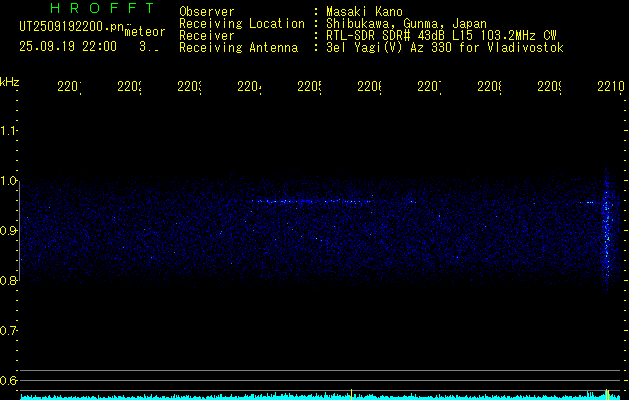Click the word meteor label
The height and width of the screenshot is (400, 629).
pos(145,32)
